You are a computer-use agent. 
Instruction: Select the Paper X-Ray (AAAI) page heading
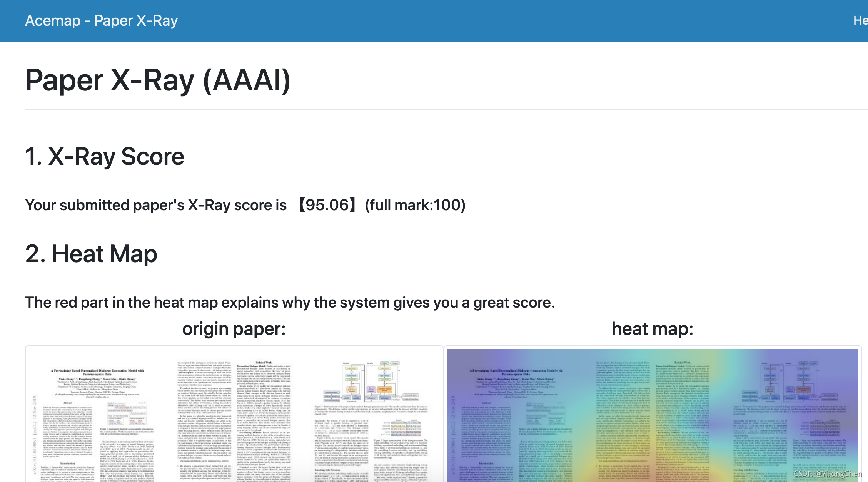click(x=158, y=80)
